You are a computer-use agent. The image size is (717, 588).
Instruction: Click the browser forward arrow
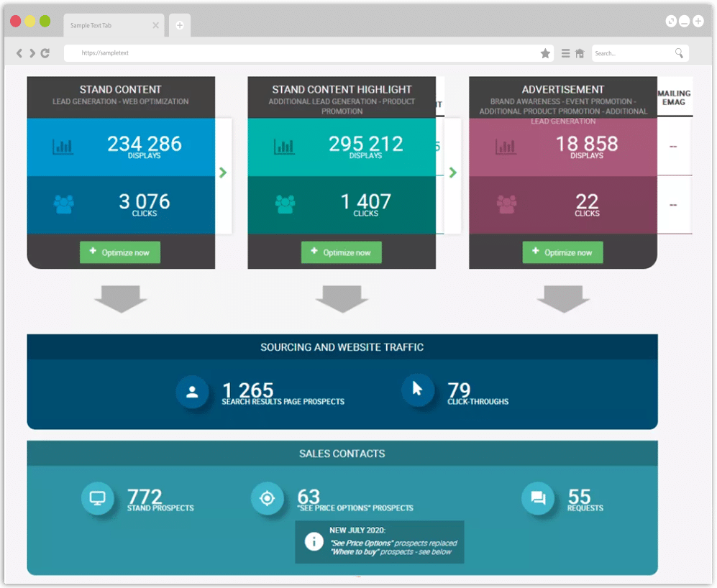(32, 53)
